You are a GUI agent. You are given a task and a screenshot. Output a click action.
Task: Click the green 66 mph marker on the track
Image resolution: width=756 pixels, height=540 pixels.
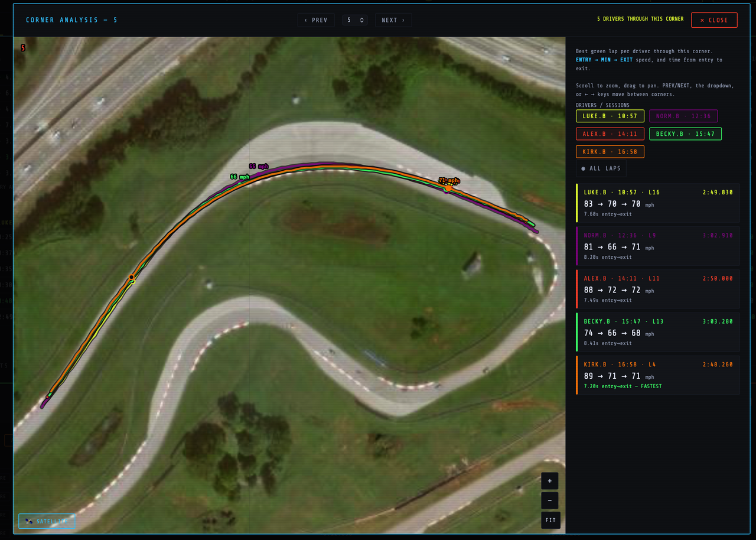coord(240,177)
